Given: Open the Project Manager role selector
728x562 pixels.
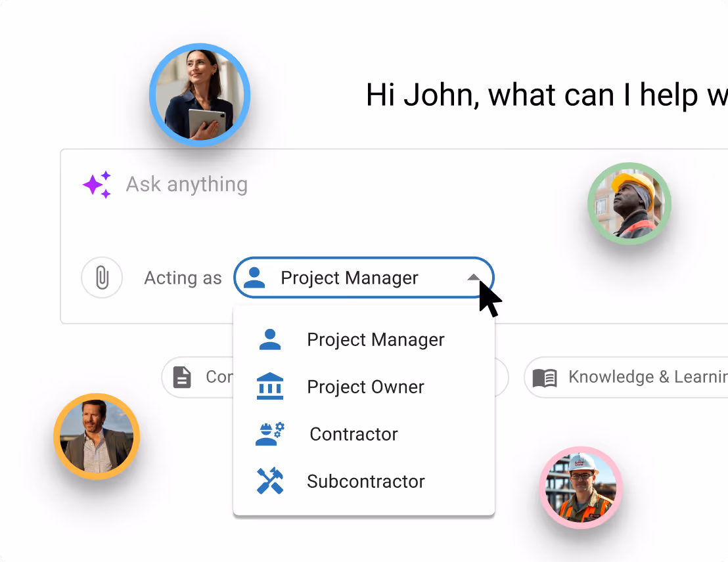Looking at the screenshot, I should coord(364,278).
